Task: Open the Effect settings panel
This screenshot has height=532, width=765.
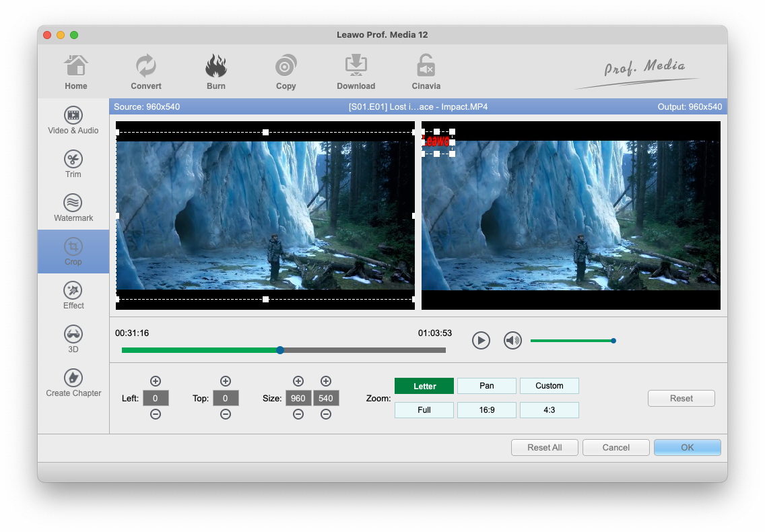Action: tap(73, 296)
